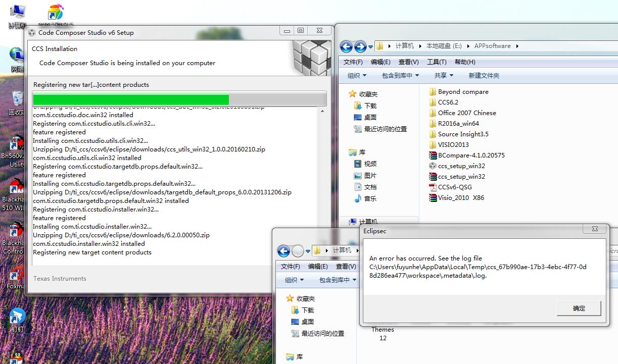Viewport: 618px width, 364px height.
Task: Click the 'Registering new tar[...]content products' status text
Action: coord(91,85)
